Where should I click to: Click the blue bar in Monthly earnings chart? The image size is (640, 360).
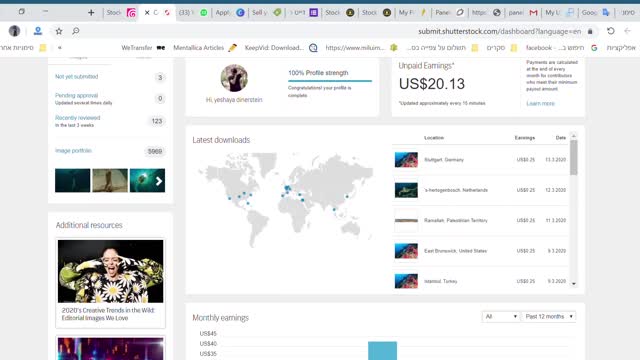pos(382,351)
